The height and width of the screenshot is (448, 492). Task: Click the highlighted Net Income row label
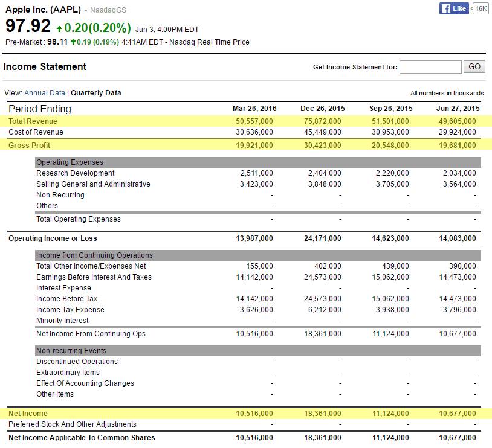tap(28, 414)
